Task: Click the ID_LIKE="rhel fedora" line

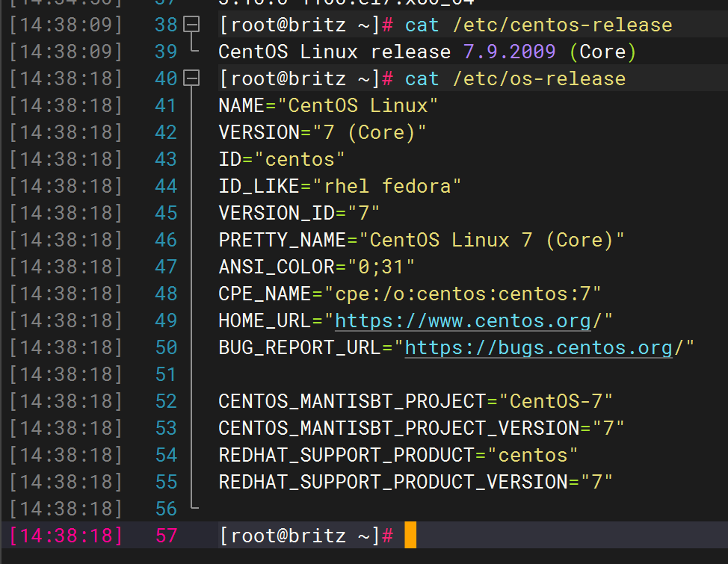Action: 340,186
